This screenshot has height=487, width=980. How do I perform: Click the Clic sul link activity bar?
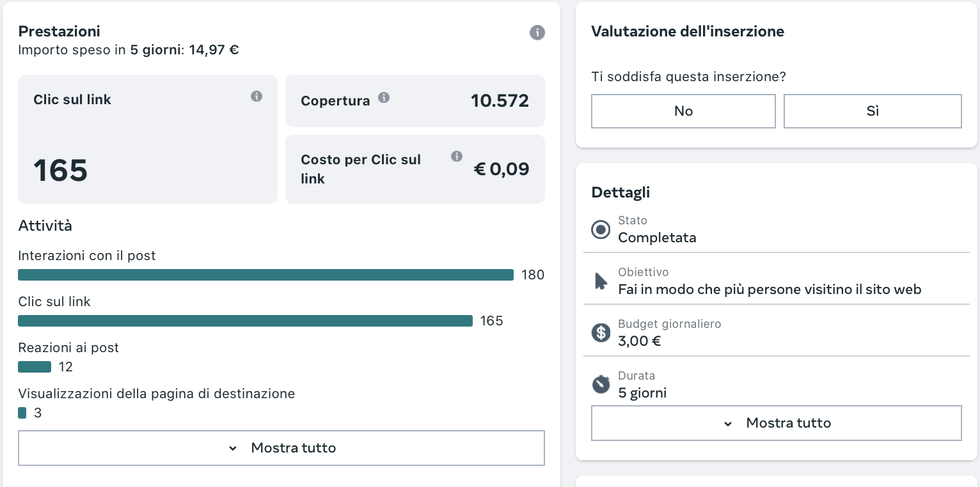point(245,321)
